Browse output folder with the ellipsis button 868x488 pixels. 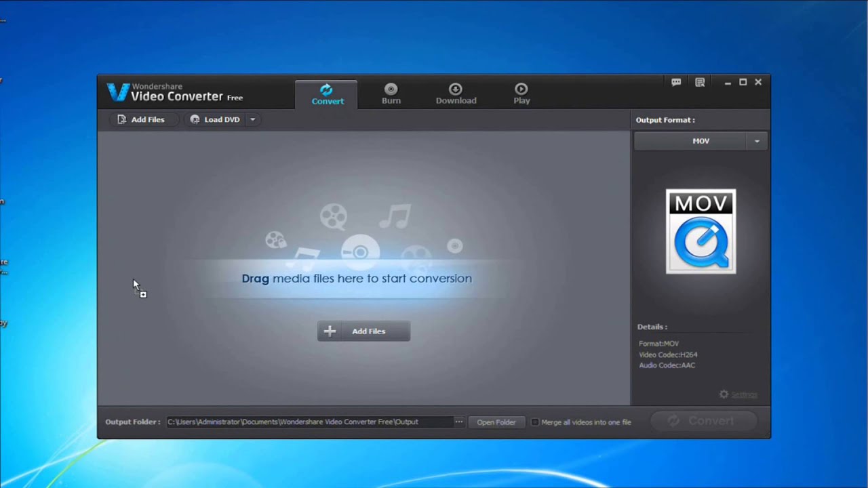pyautogui.click(x=459, y=422)
